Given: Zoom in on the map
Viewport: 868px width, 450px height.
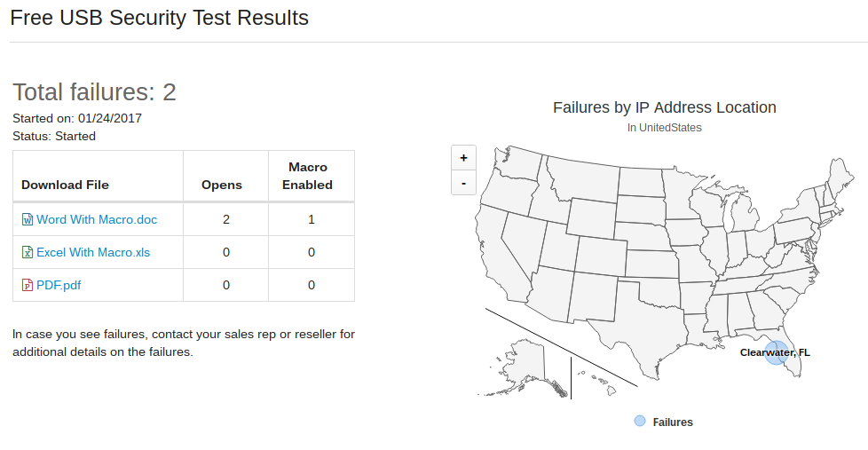Looking at the screenshot, I should click(463, 158).
